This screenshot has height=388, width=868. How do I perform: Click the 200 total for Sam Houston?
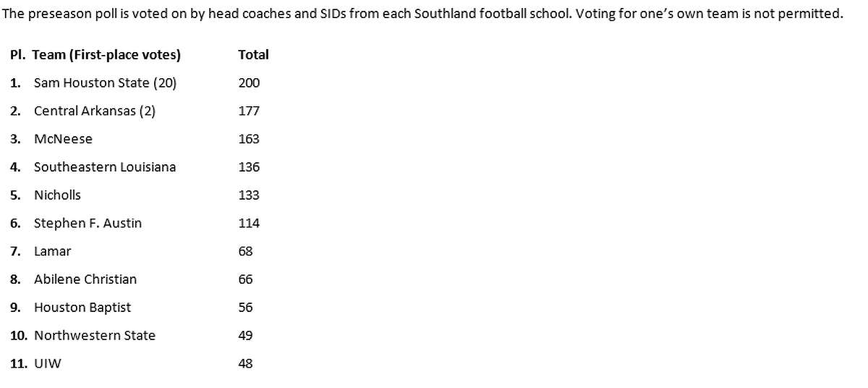pyautogui.click(x=249, y=83)
